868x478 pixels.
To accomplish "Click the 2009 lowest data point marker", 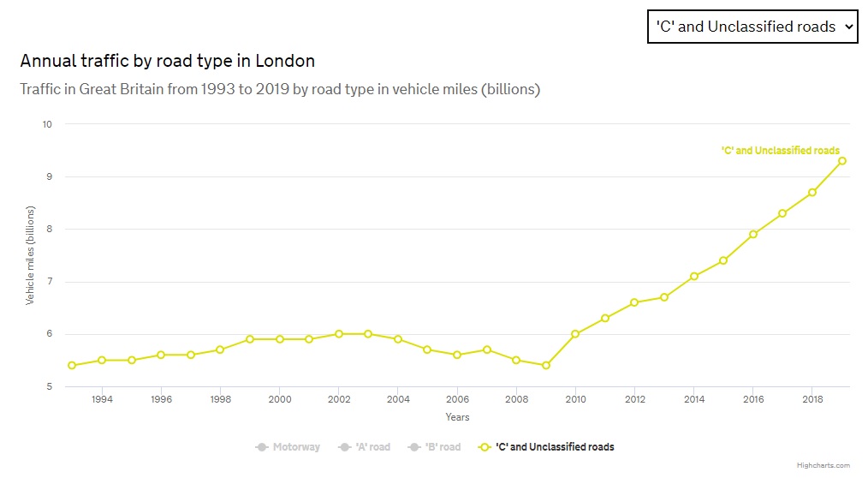I will (545, 366).
